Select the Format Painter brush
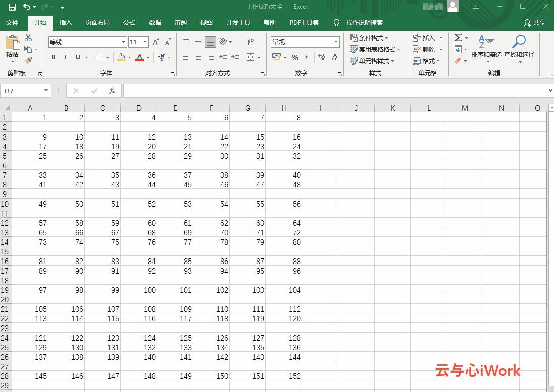 28,60
